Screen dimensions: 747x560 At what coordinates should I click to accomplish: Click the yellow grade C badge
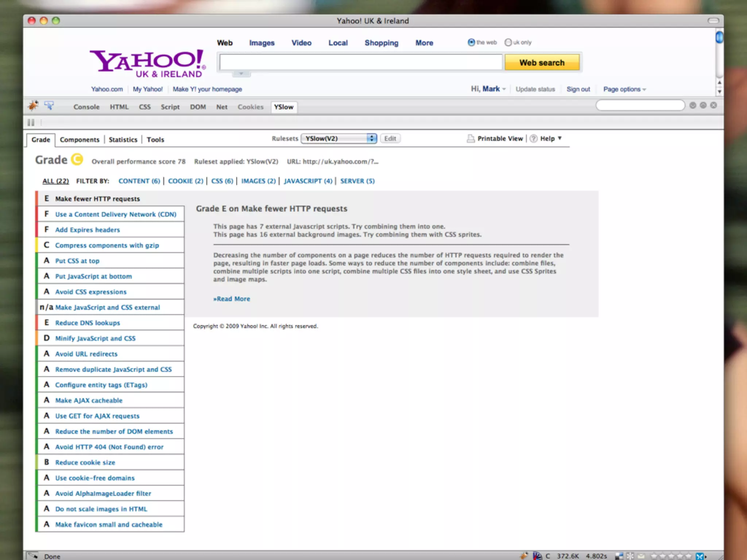(77, 159)
